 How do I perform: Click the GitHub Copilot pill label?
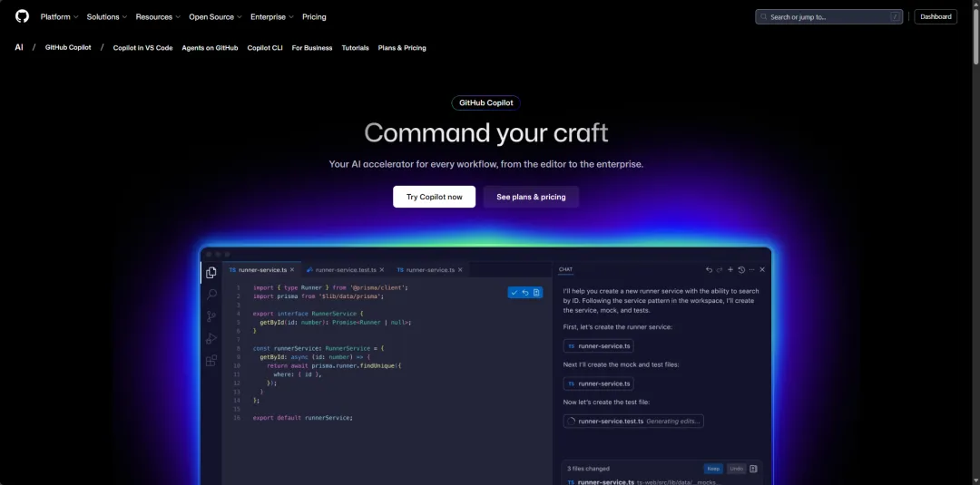(486, 103)
